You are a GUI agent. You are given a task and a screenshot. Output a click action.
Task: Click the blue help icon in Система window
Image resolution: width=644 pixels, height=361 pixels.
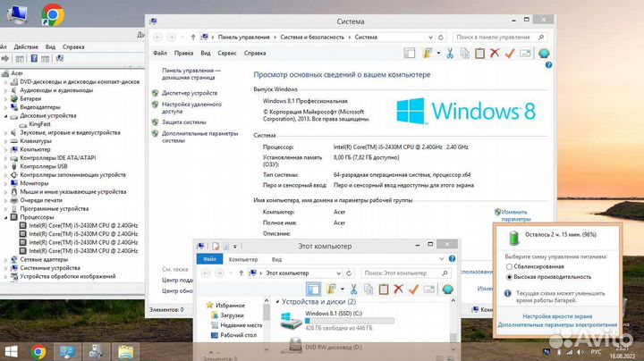[548, 65]
